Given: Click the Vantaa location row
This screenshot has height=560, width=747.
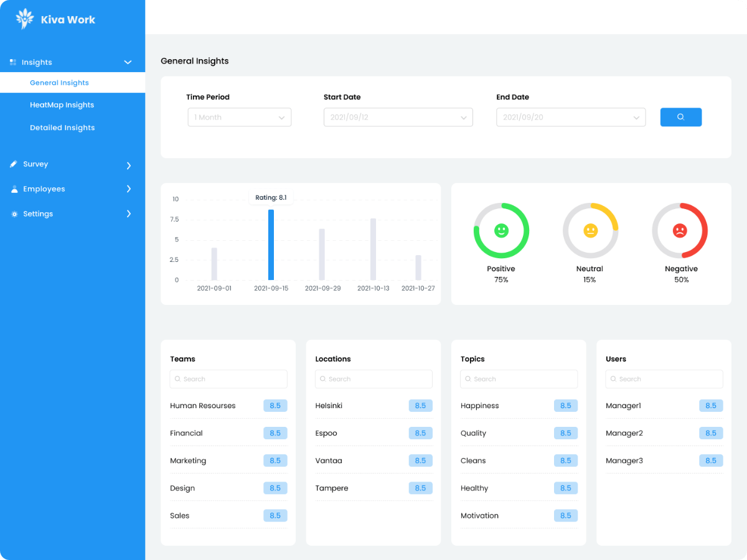Looking at the screenshot, I should (x=374, y=460).
